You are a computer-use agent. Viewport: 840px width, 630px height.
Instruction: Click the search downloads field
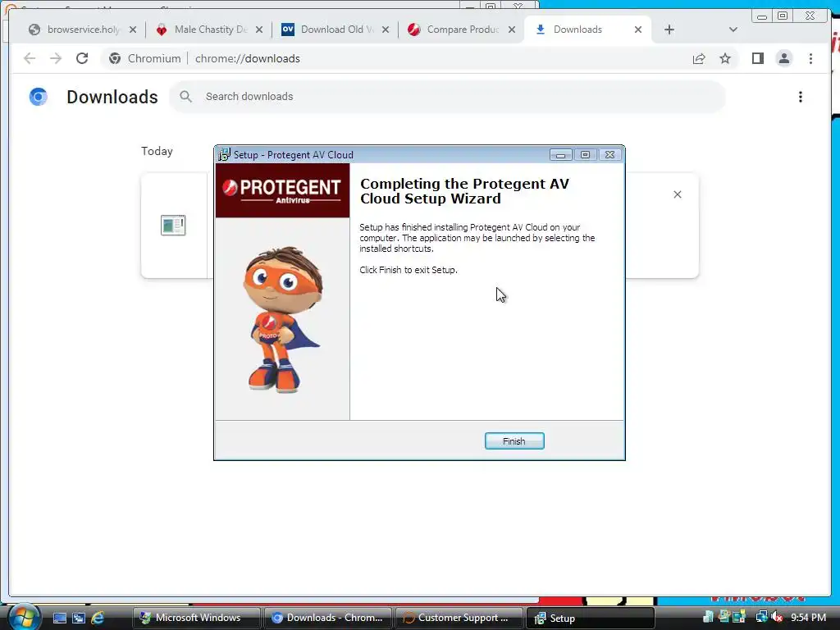[447, 97]
